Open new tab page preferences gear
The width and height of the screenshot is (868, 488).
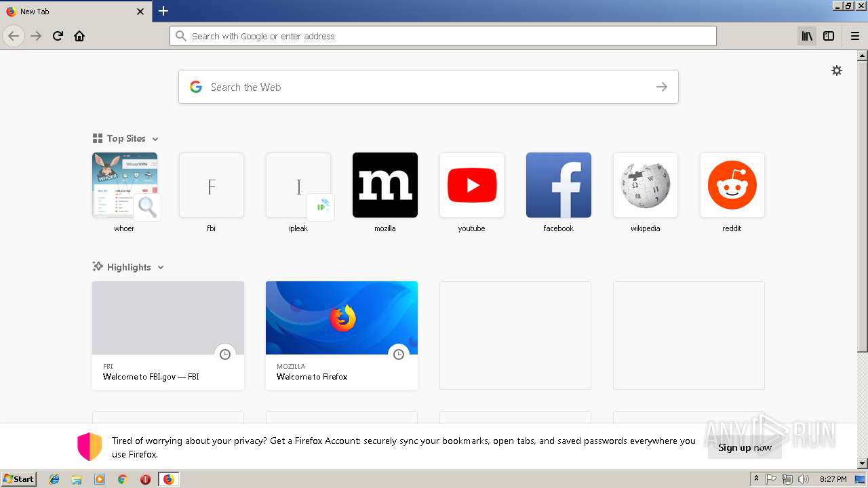coord(837,70)
